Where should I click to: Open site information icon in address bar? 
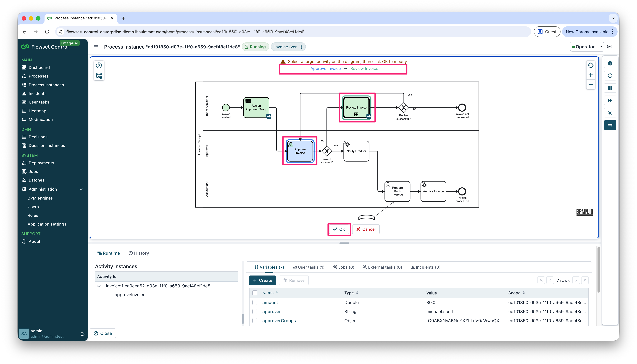pos(60,31)
